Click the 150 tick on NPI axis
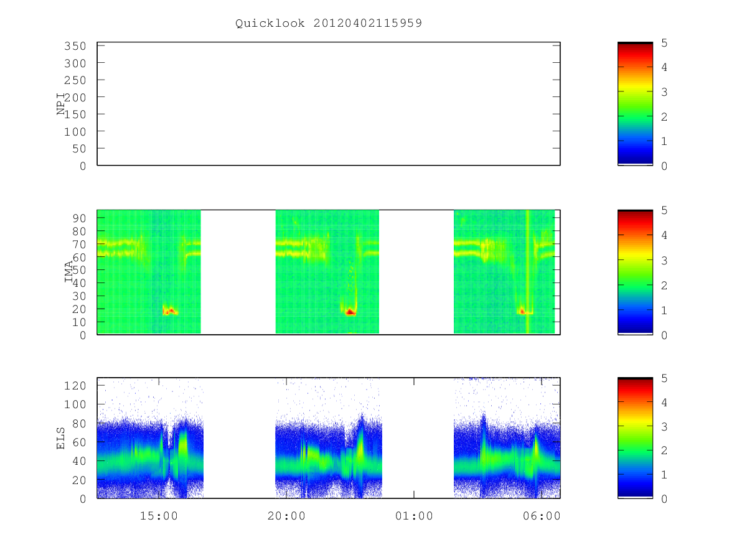Image resolution: width=747 pixels, height=560 pixels. pos(75,114)
